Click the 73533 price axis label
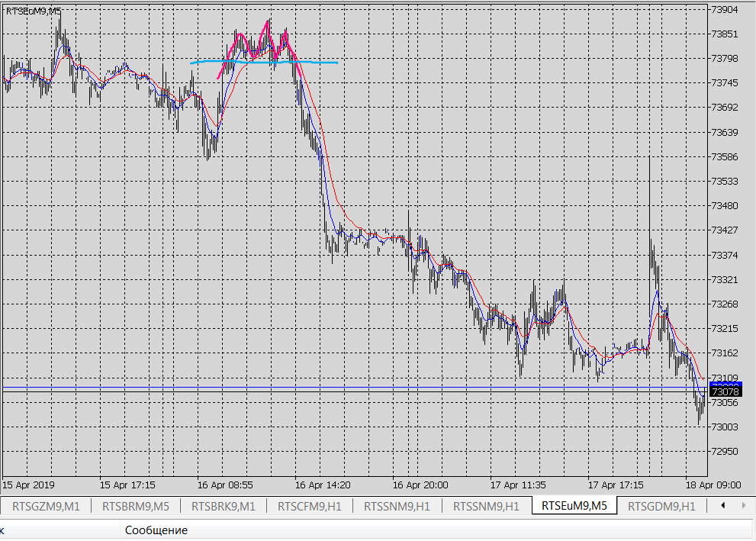756x541 pixels. pyautogui.click(x=725, y=182)
